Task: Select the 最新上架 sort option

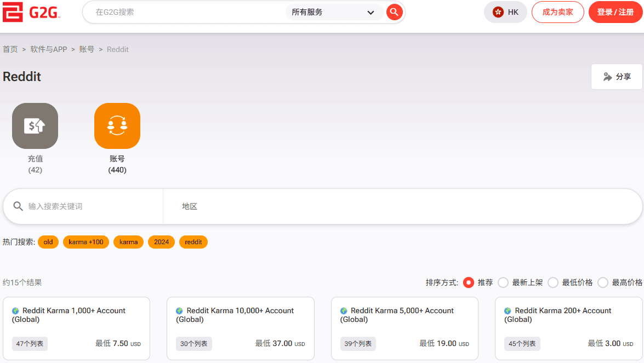Action: click(503, 283)
